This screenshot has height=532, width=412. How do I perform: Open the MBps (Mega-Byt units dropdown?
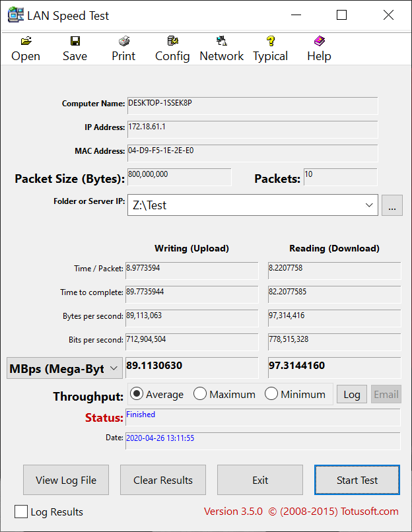click(65, 368)
